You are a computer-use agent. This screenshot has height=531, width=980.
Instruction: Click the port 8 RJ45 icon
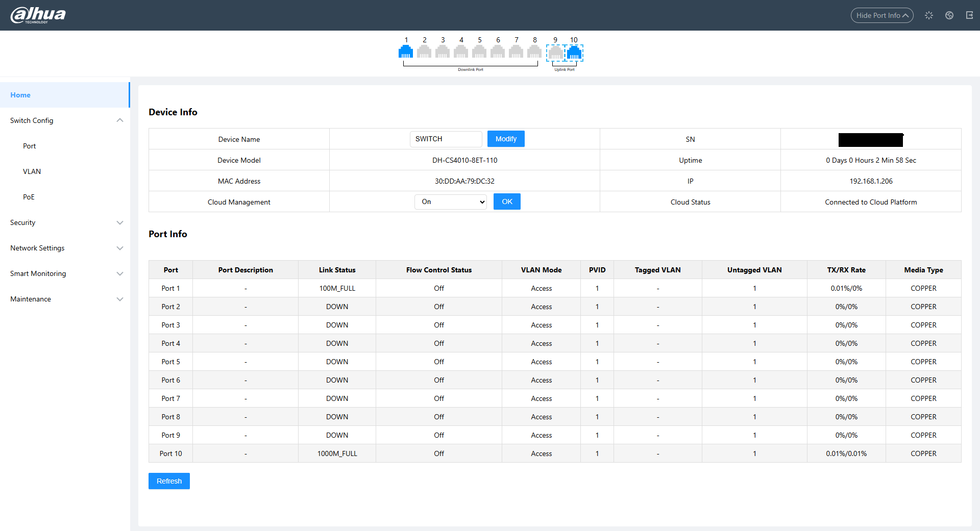pos(534,52)
